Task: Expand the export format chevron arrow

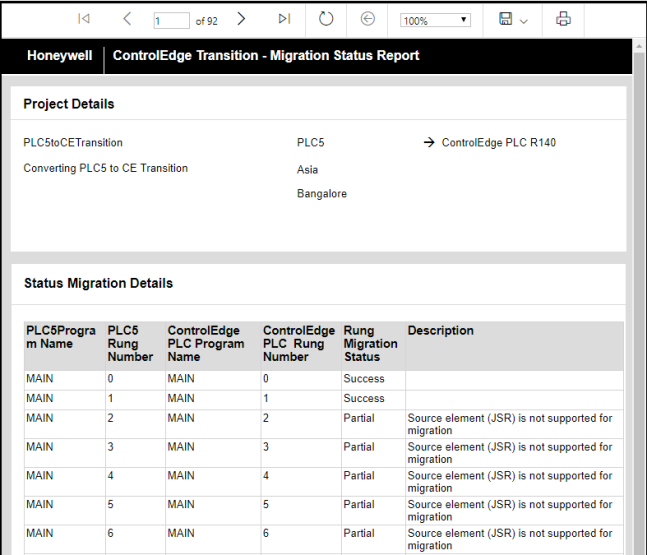Action: [x=524, y=21]
